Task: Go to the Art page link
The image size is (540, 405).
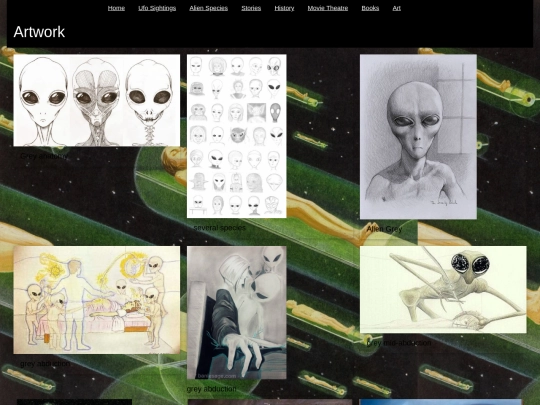Action: (396, 8)
